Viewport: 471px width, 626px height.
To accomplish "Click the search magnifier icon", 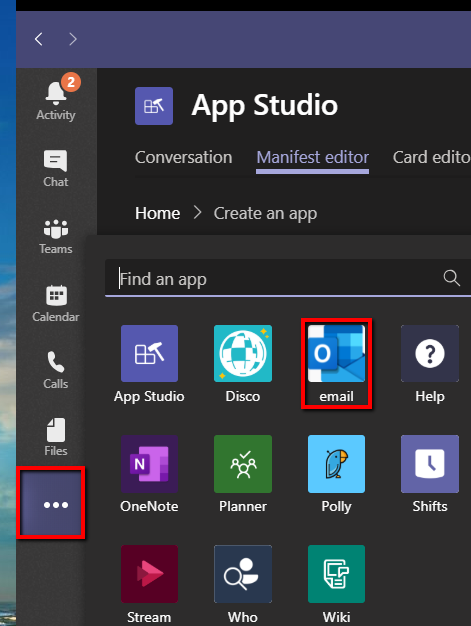I will pyautogui.click(x=451, y=278).
